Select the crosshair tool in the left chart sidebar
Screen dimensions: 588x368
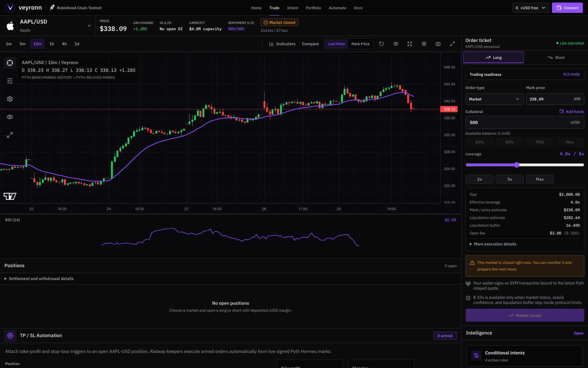tap(10, 63)
